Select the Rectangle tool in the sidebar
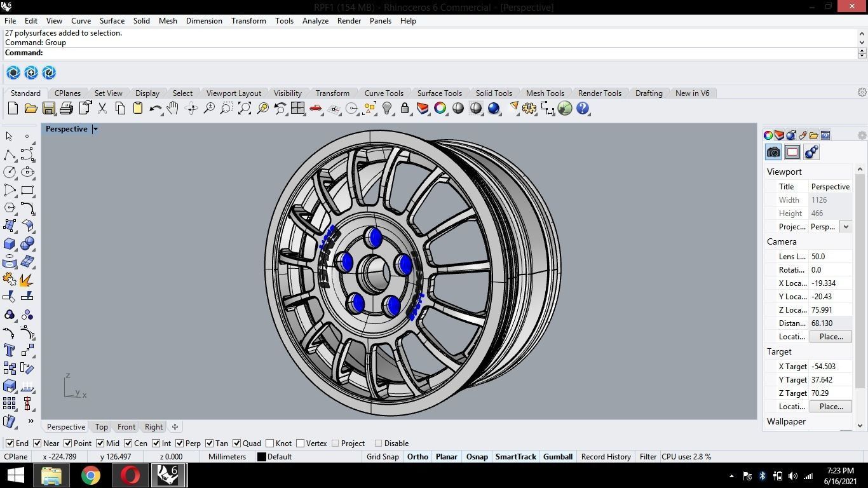Screen dimensions: 868x488 27,190
